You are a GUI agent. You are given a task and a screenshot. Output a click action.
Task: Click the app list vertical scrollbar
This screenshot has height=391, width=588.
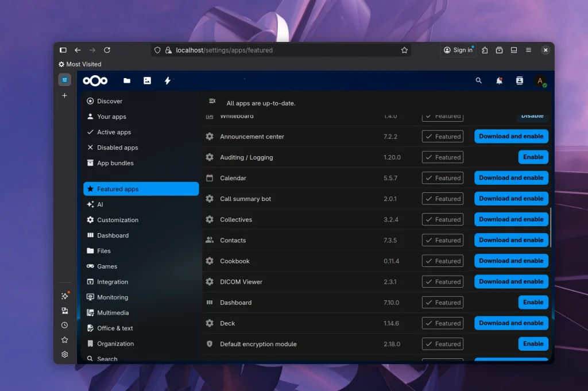click(x=551, y=227)
